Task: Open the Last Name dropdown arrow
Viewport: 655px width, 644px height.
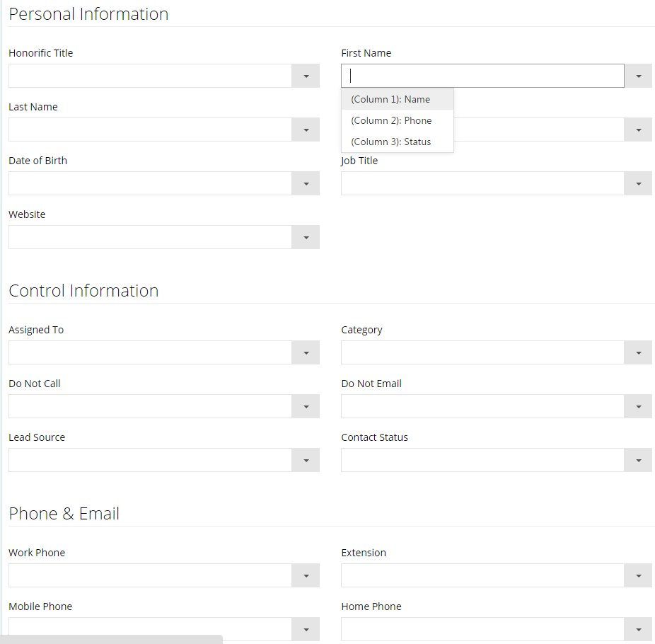Action: point(306,130)
